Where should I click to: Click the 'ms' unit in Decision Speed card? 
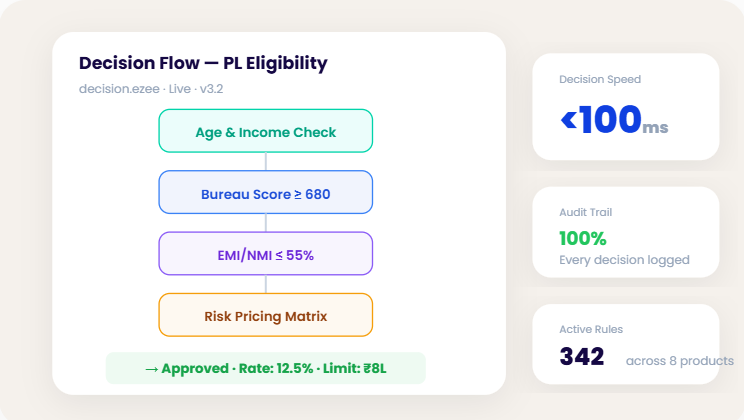tap(655, 127)
